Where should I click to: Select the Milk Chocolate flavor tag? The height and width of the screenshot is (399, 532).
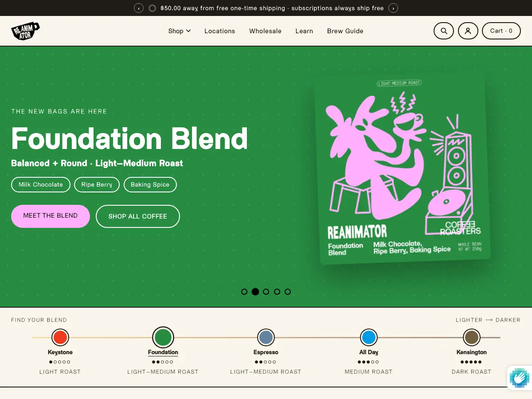tap(41, 184)
